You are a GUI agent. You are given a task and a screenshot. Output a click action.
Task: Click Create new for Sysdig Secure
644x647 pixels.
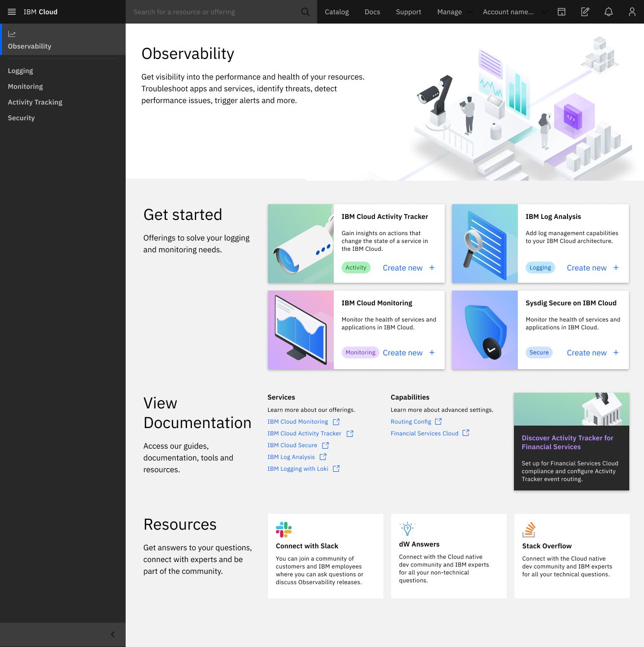click(x=587, y=353)
